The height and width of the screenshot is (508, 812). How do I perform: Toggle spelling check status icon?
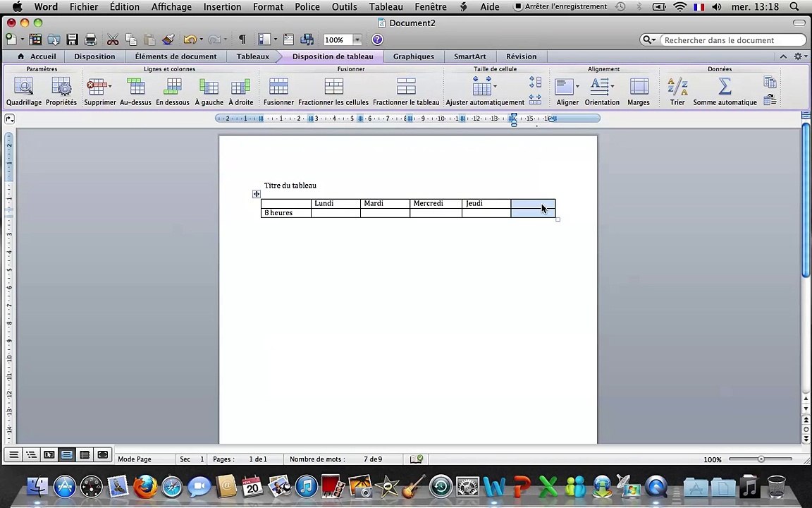point(417,459)
